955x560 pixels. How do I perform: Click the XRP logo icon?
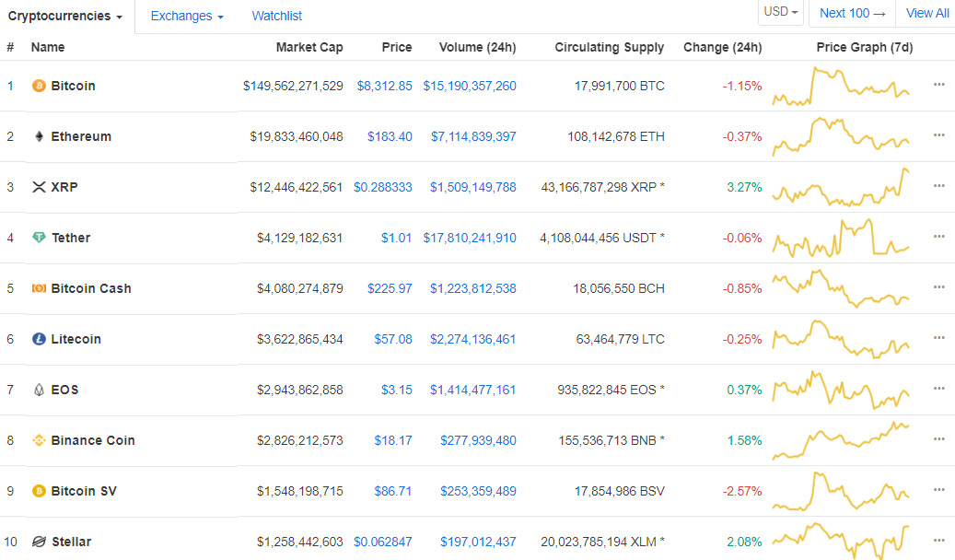point(39,187)
